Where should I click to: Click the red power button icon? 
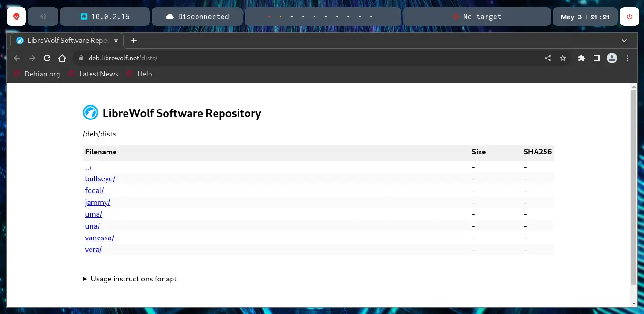point(629,17)
